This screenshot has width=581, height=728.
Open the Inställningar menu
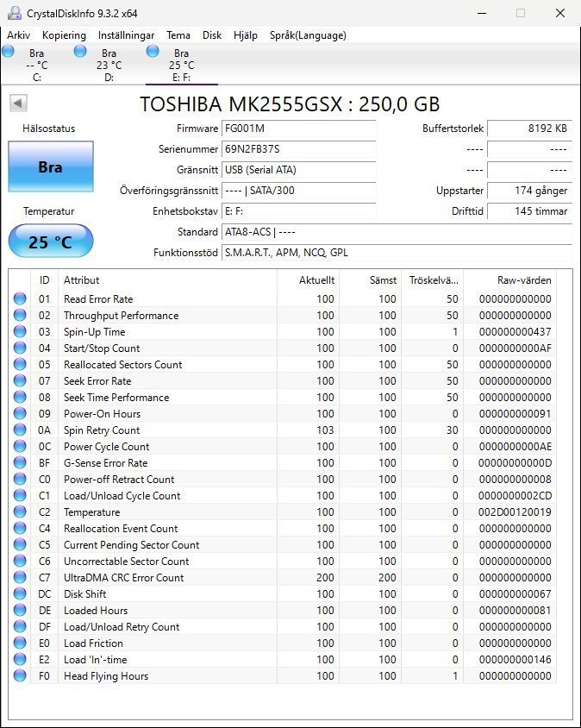(x=126, y=35)
